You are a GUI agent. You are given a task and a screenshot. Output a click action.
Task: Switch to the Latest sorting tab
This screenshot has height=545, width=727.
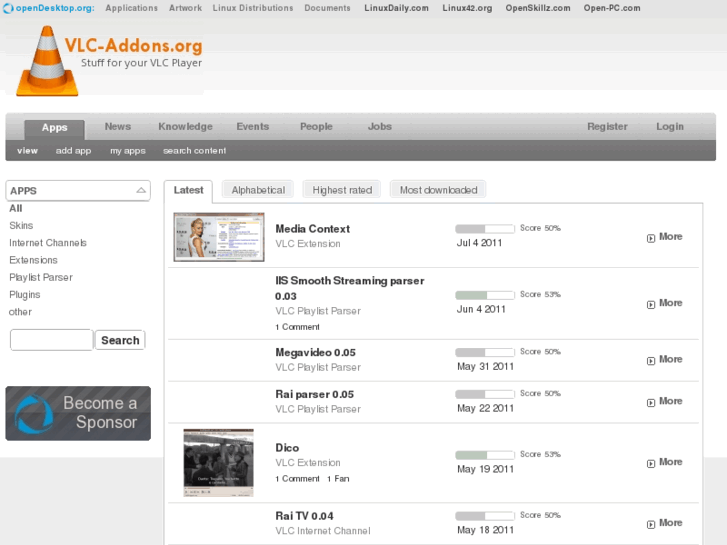point(188,191)
